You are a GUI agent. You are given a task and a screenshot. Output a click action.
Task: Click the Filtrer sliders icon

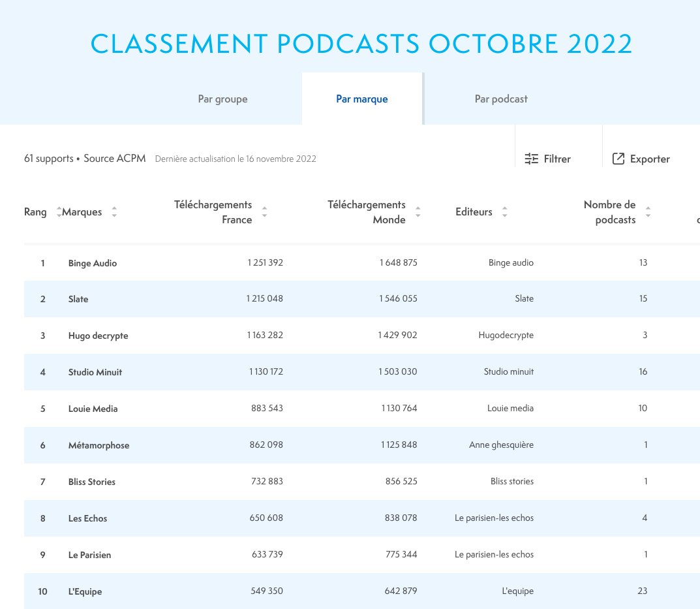(x=531, y=159)
